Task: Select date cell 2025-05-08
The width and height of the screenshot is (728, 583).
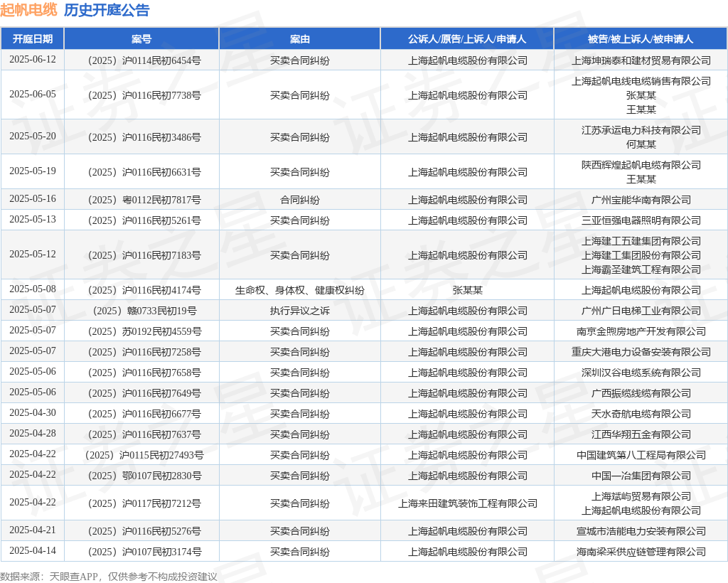Action: (33, 289)
